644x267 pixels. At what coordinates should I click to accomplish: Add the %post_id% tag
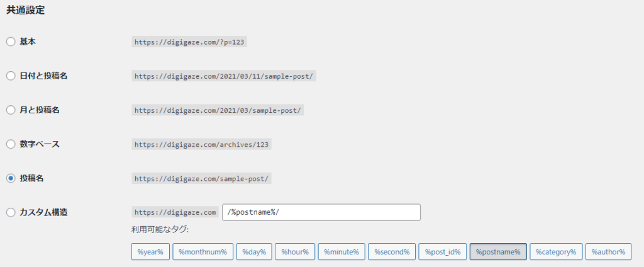443,252
